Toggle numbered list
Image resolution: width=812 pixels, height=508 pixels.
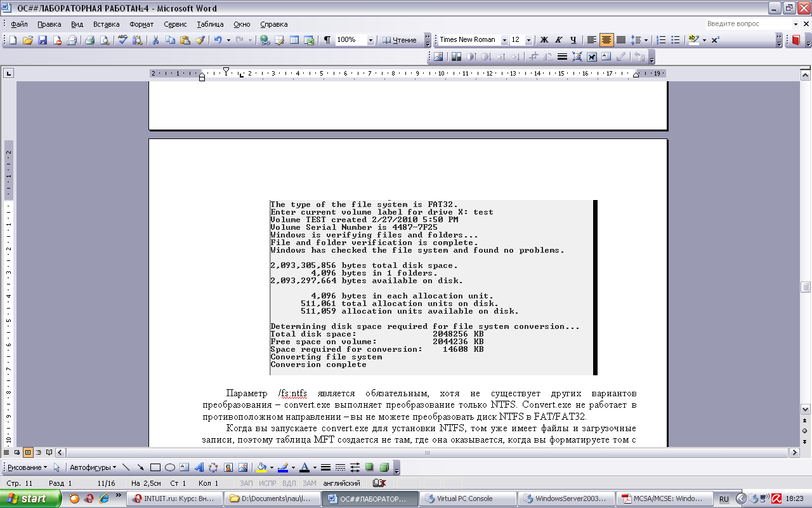click(x=661, y=40)
